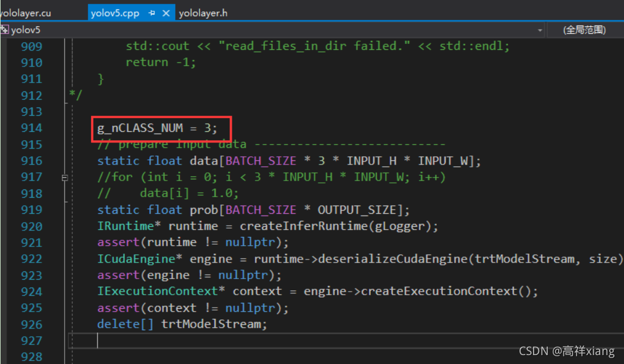624x364 pixels.
Task: Click createExecutionContext call on line 924
Action: pos(439,291)
